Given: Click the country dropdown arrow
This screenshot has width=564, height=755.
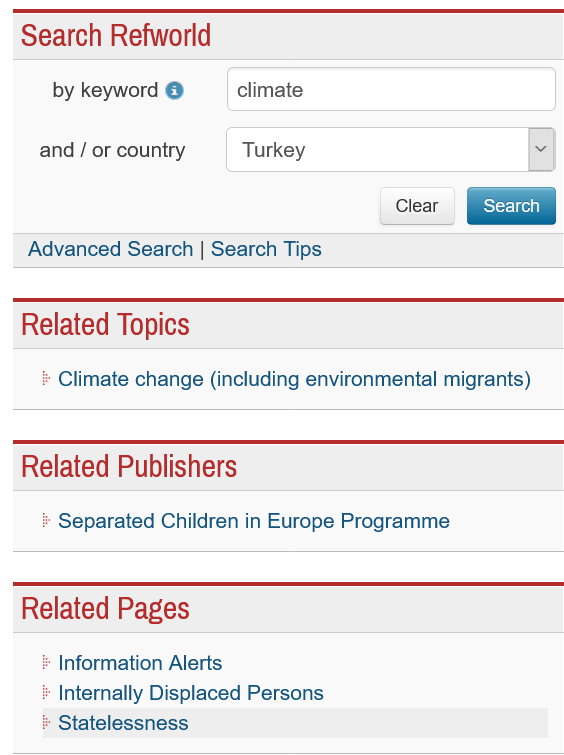Looking at the screenshot, I should (x=541, y=150).
